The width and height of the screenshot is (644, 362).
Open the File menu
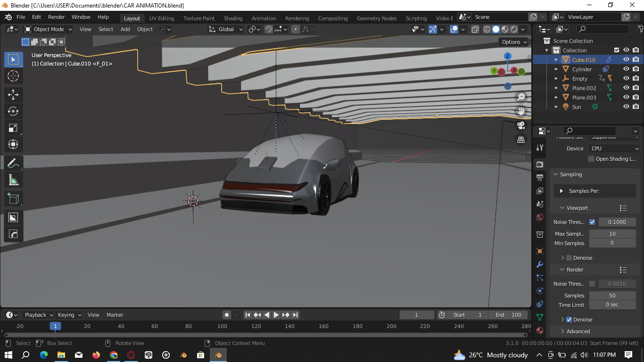tap(21, 17)
